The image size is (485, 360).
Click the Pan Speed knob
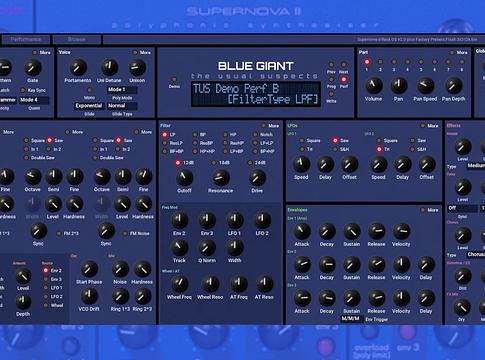[x=425, y=86]
